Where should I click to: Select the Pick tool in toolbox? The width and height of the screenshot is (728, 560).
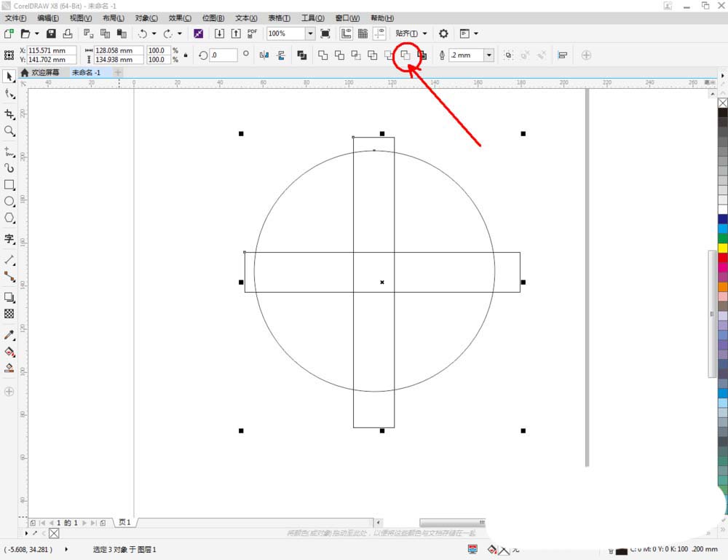pyautogui.click(x=9, y=76)
